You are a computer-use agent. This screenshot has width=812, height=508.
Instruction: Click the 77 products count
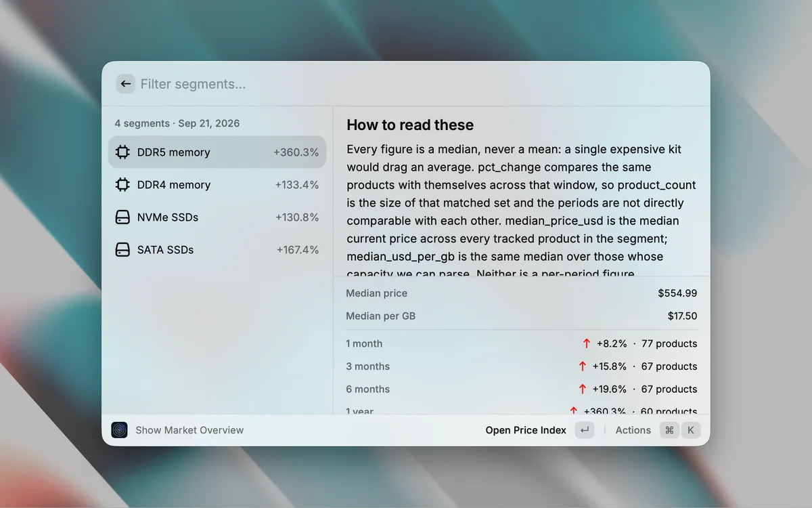669,343
